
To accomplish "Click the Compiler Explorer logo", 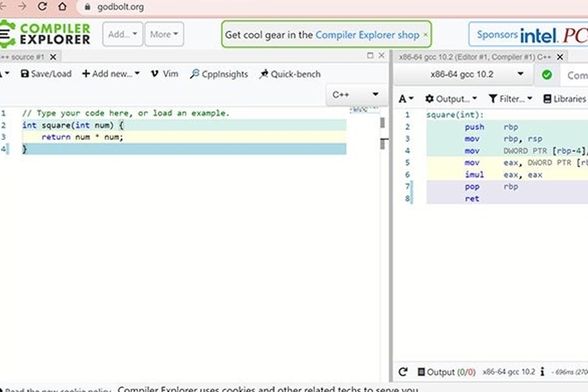I will (x=45, y=34).
